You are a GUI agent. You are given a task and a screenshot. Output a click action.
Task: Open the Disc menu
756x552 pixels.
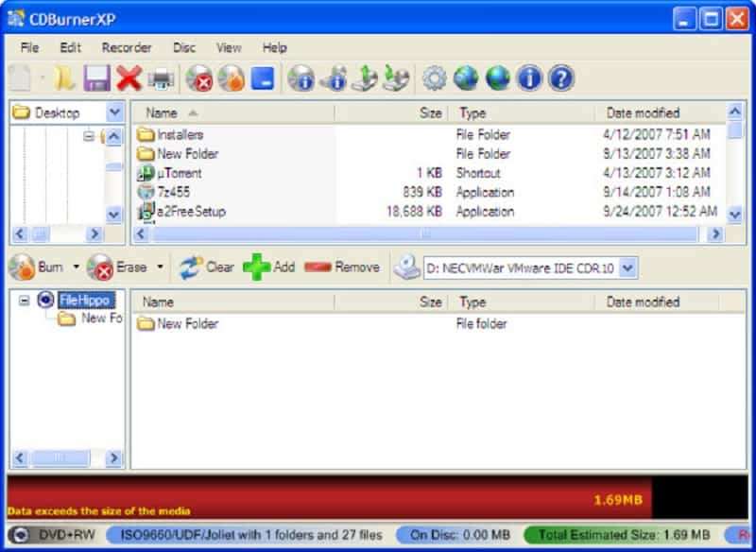[183, 47]
